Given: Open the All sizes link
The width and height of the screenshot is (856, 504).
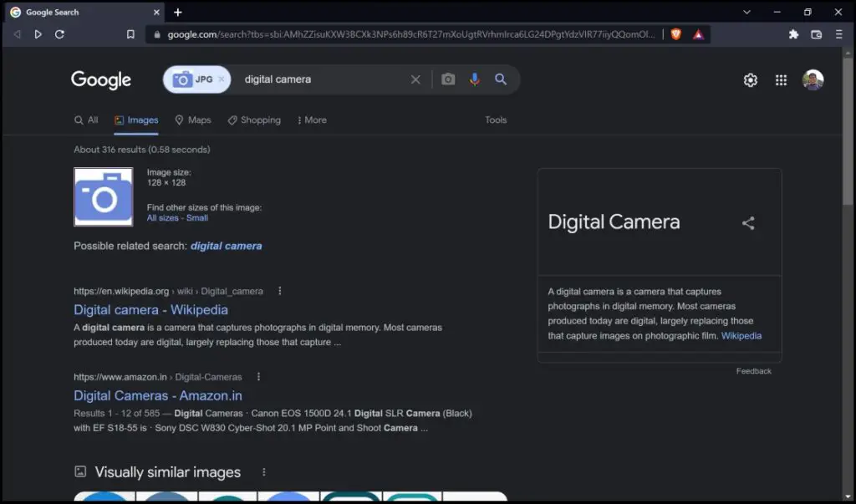Looking at the screenshot, I should click(x=163, y=218).
